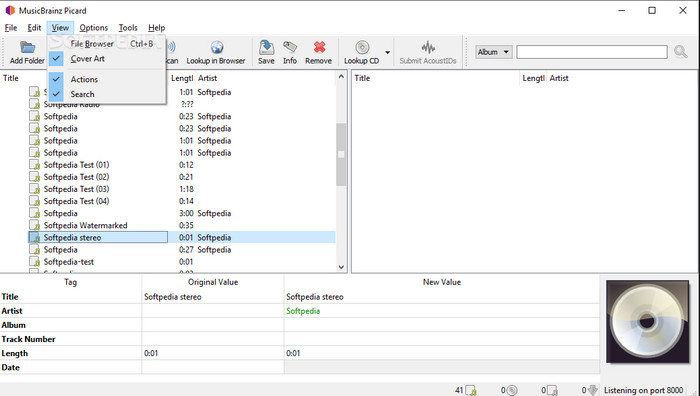This screenshot has width=700, height=396.
Task: Click the file list scroll down arrow
Action: [341, 267]
